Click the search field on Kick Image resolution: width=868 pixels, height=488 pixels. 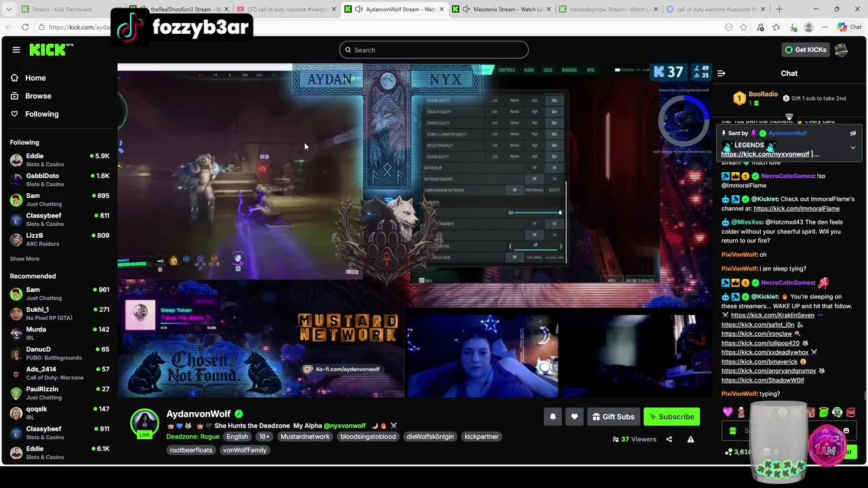tap(434, 49)
